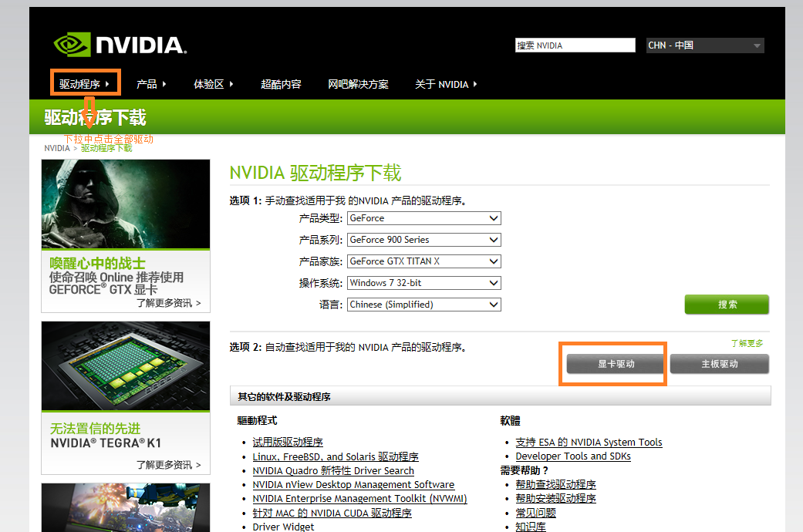Open 针对 MAC 的 NVIDIA CUDA 驱动程序 link
Screen dimensions: 803x532
(332, 513)
